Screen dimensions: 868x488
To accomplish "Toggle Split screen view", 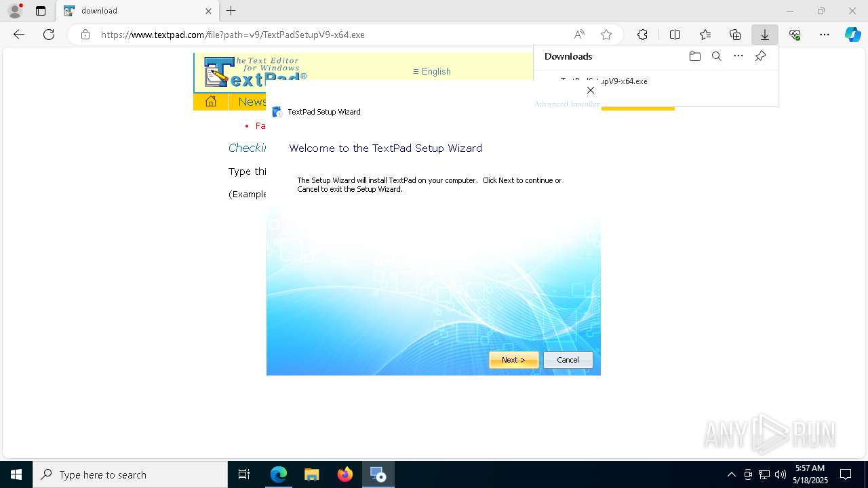I will (675, 35).
